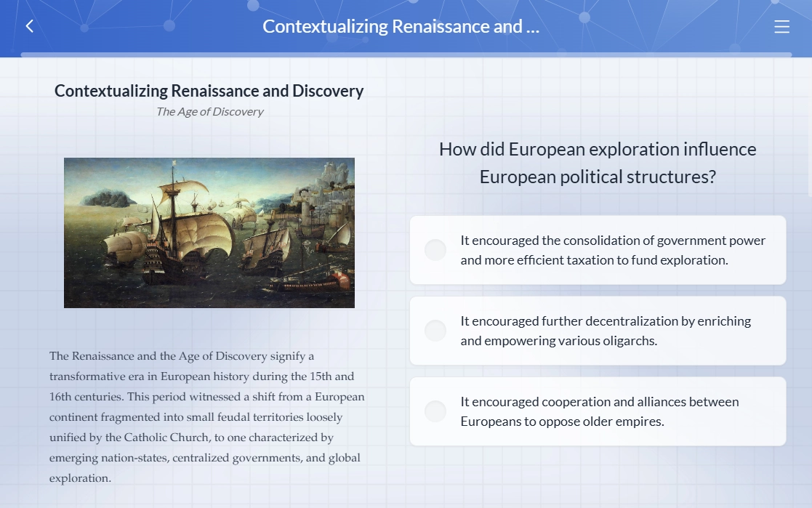Select radio for consolidation of government power
Screen dimensions: 812x508
click(435, 250)
